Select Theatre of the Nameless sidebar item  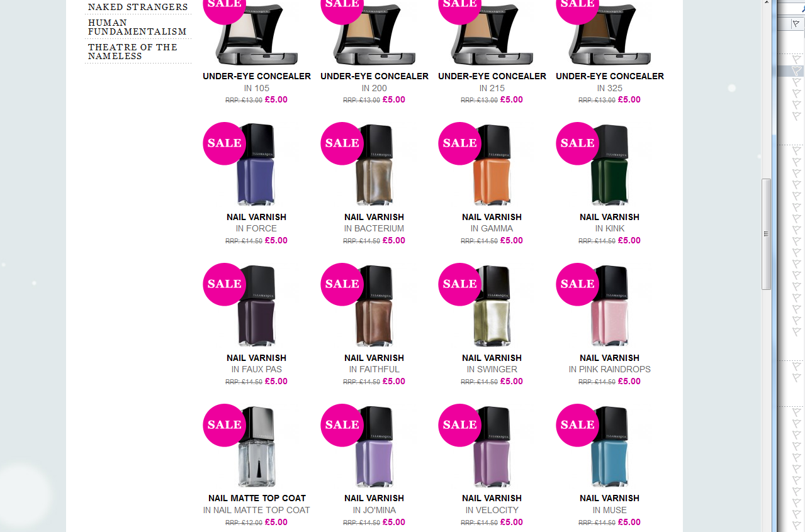[133, 52]
